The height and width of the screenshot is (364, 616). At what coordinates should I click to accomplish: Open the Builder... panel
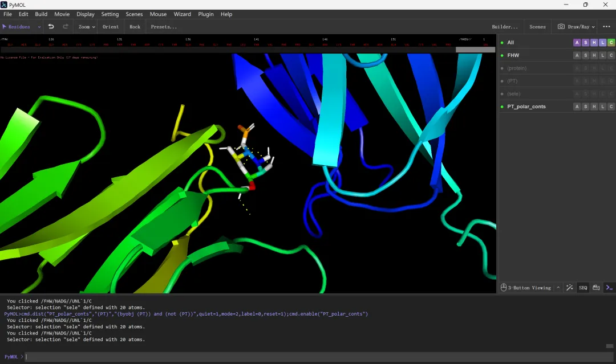point(505,27)
